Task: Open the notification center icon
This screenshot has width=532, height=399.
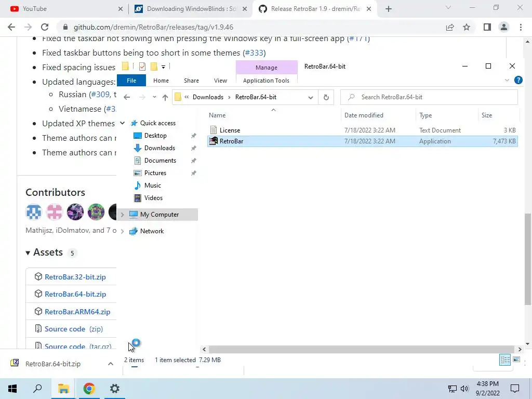Action: [515, 389]
